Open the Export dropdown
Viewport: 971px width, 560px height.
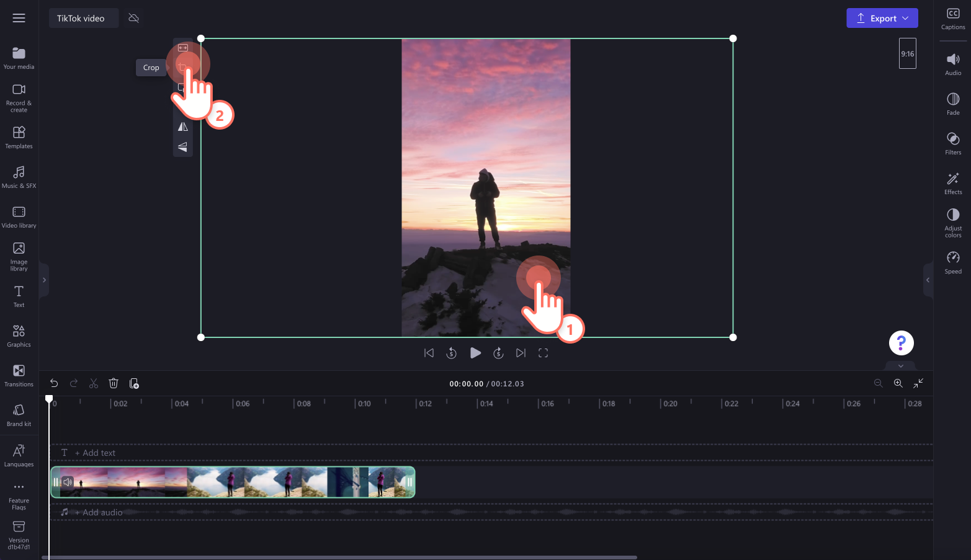882,18
